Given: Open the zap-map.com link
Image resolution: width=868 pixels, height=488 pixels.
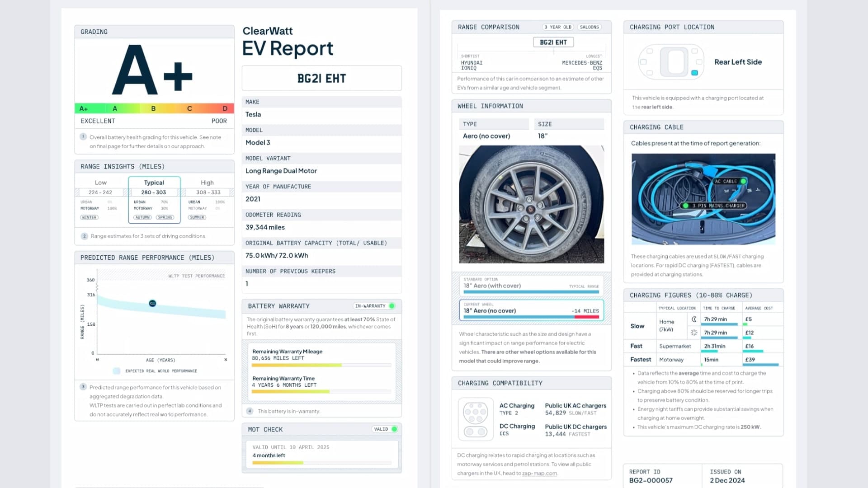Looking at the screenshot, I should [539, 474].
